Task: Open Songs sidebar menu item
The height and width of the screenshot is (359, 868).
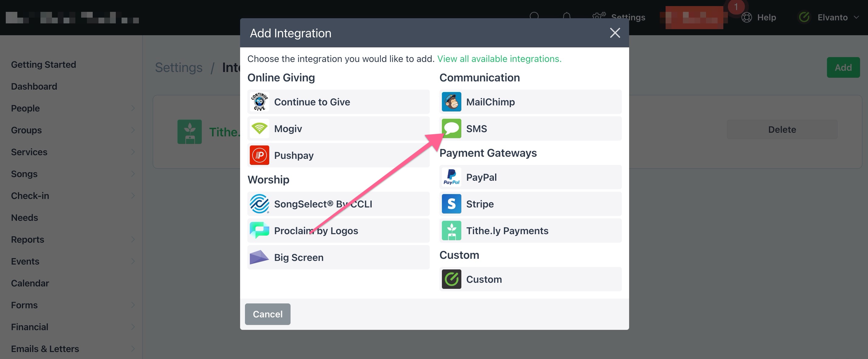Action: click(x=24, y=174)
